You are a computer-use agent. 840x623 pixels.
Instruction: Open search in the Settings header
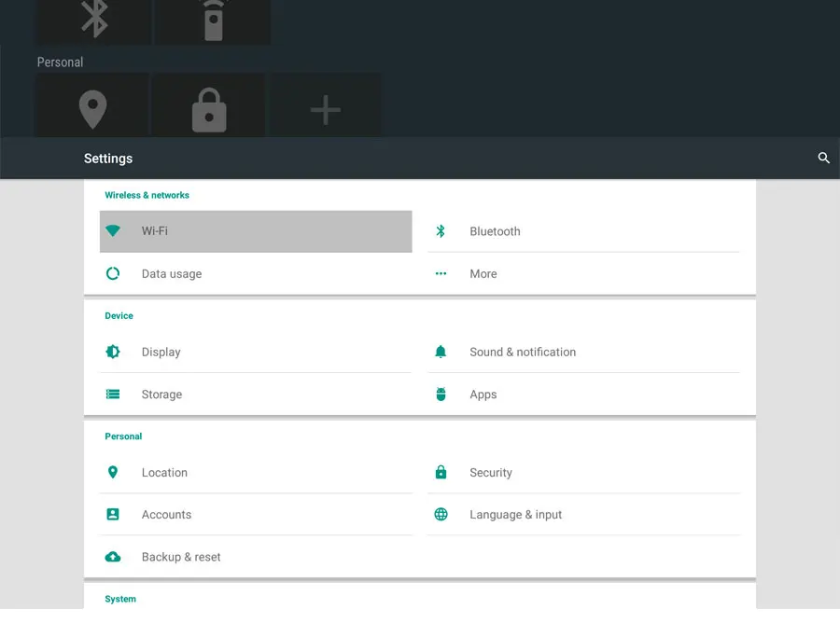click(823, 158)
